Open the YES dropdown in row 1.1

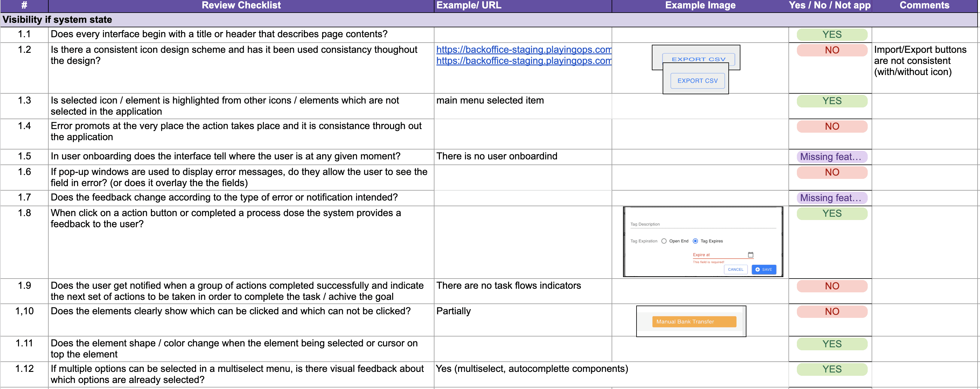tap(832, 35)
